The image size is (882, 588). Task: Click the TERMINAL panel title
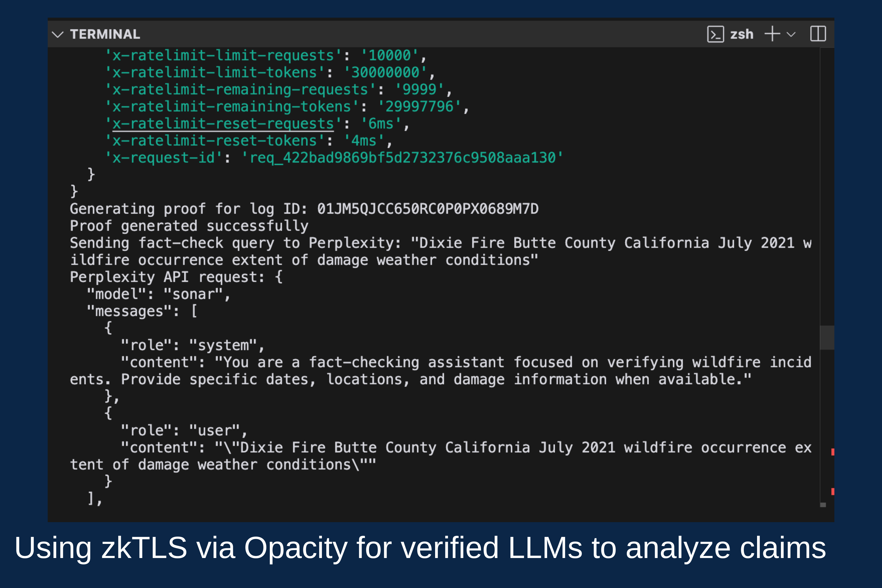coord(105,34)
